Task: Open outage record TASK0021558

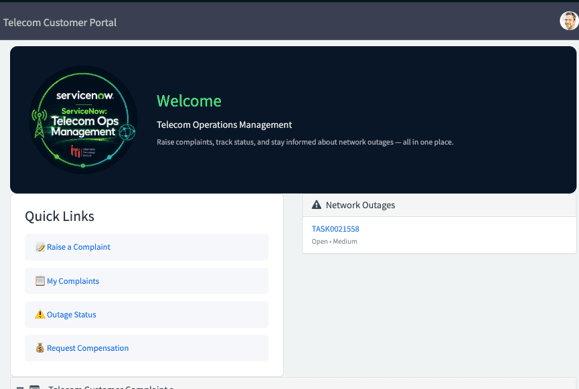Action: click(335, 229)
